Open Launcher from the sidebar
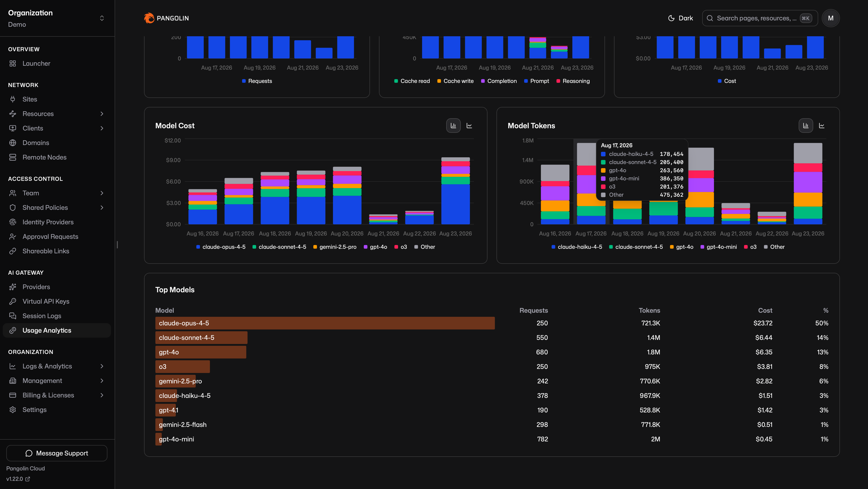This screenshot has width=868, height=489. click(x=57, y=63)
